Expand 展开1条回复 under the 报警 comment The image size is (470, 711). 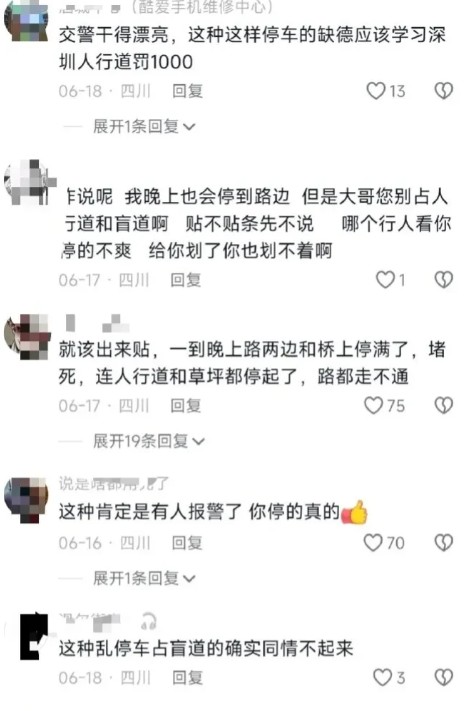click(144, 578)
